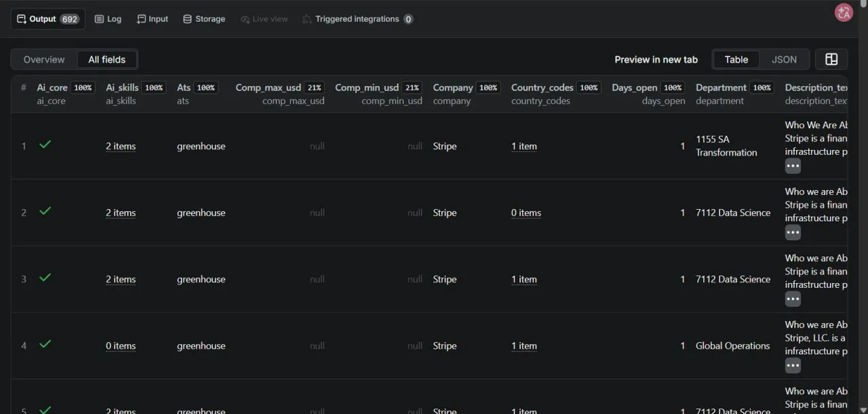The image size is (868, 414).
Task: Click '1155 SA Transformation' department cell
Action: click(x=726, y=146)
